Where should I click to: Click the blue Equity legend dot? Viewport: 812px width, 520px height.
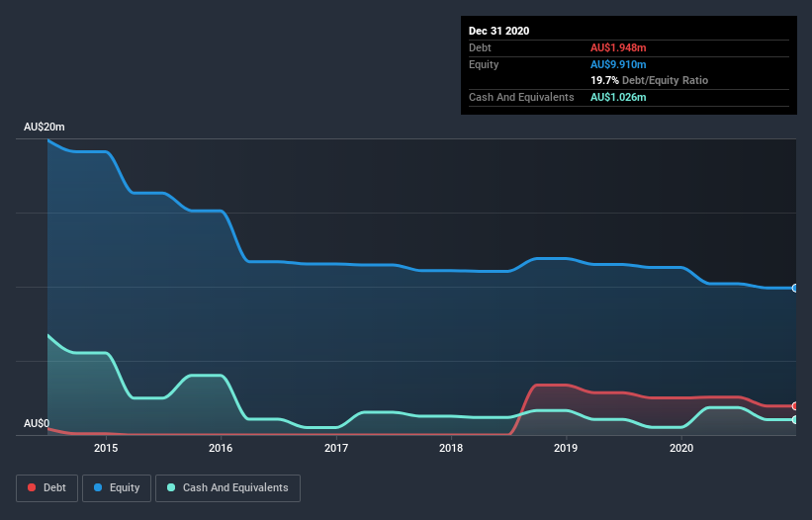tap(98, 487)
